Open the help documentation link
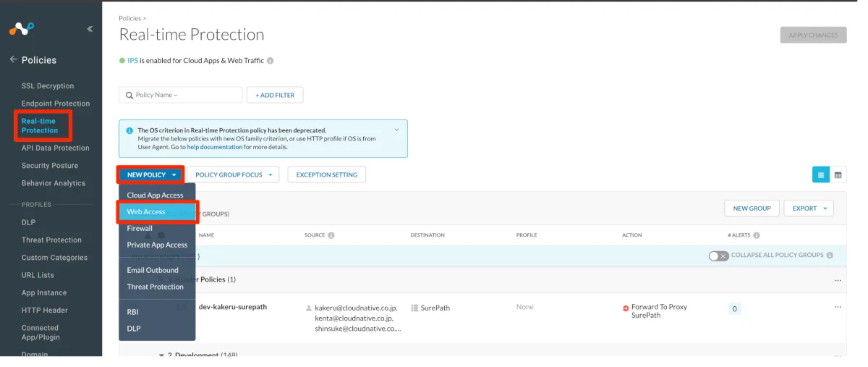The image size is (868, 367). click(215, 147)
